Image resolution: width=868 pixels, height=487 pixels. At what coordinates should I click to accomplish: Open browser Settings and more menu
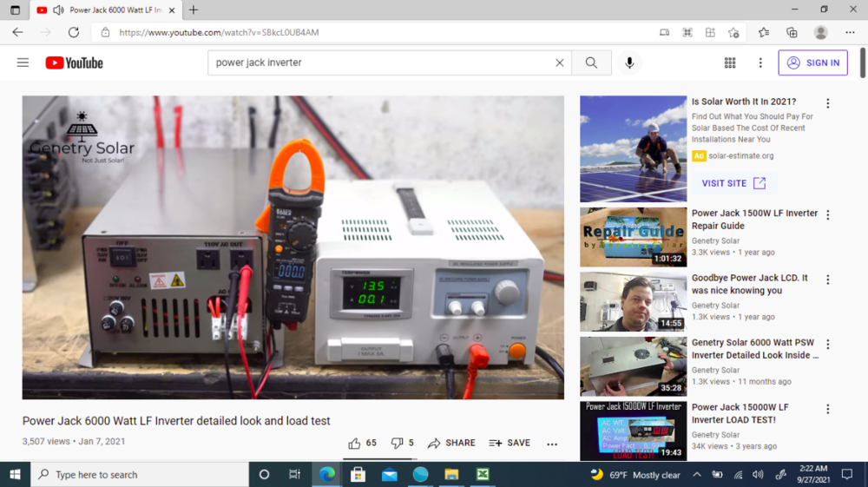[851, 33]
